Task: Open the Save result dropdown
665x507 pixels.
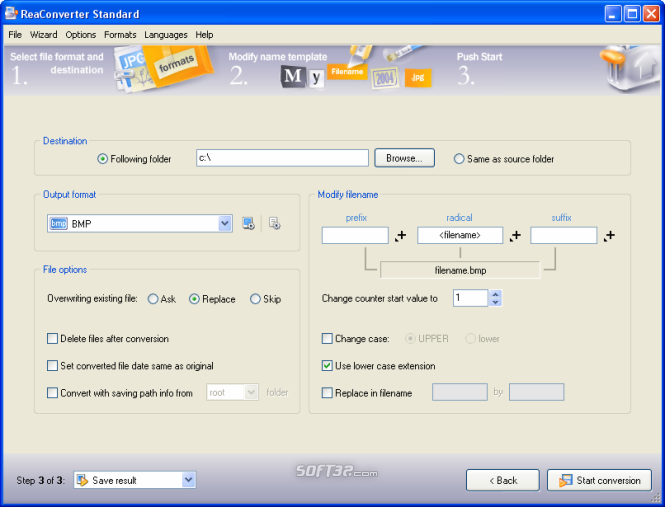Action: pyautogui.click(x=188, y=480)
